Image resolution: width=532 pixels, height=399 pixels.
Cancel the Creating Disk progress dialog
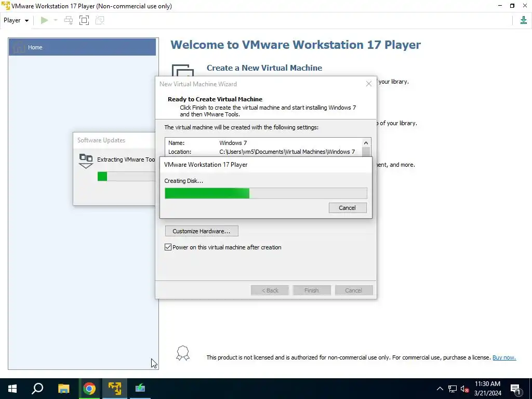(348, 208)
